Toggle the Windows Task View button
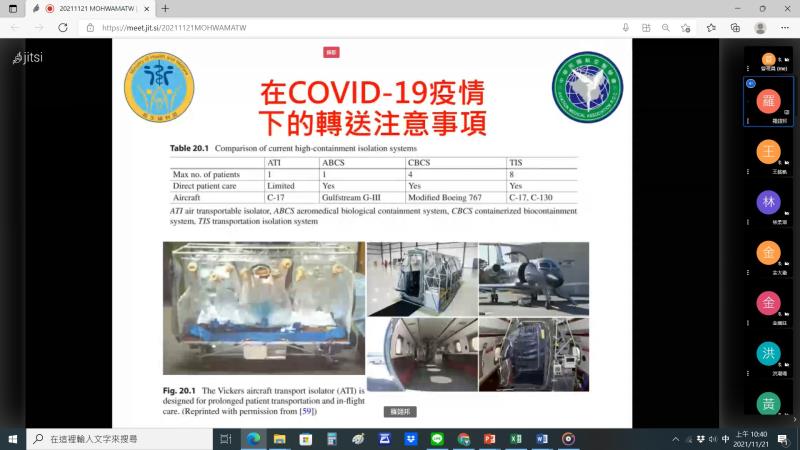 [226, 438]
